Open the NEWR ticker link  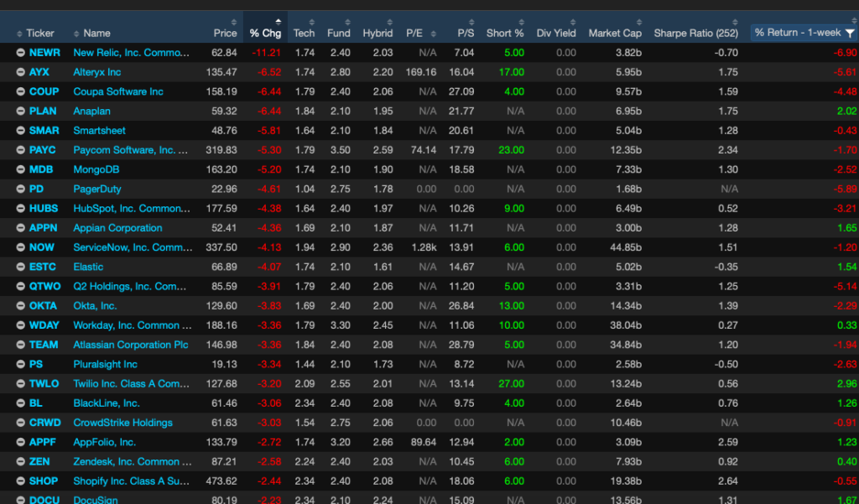point(44,53)
